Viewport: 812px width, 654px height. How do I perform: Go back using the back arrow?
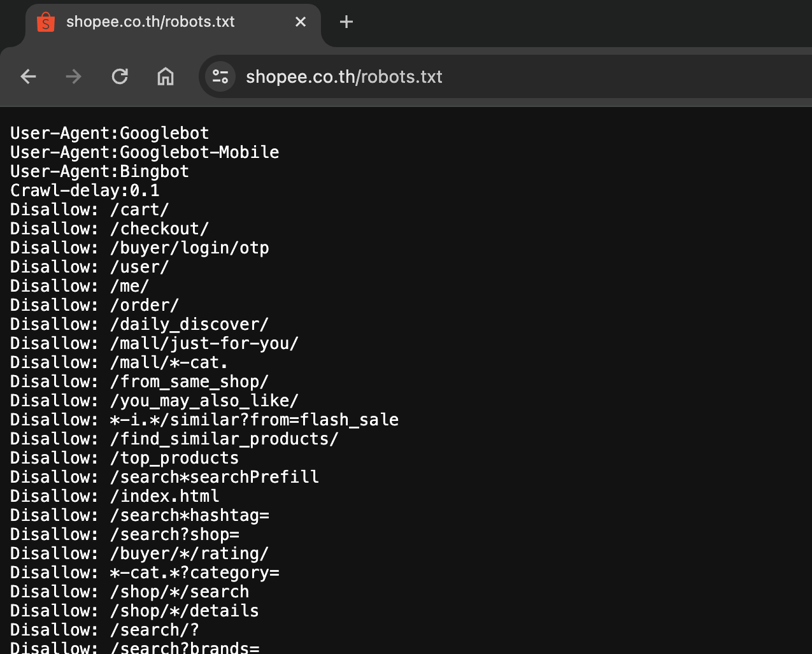29,77
